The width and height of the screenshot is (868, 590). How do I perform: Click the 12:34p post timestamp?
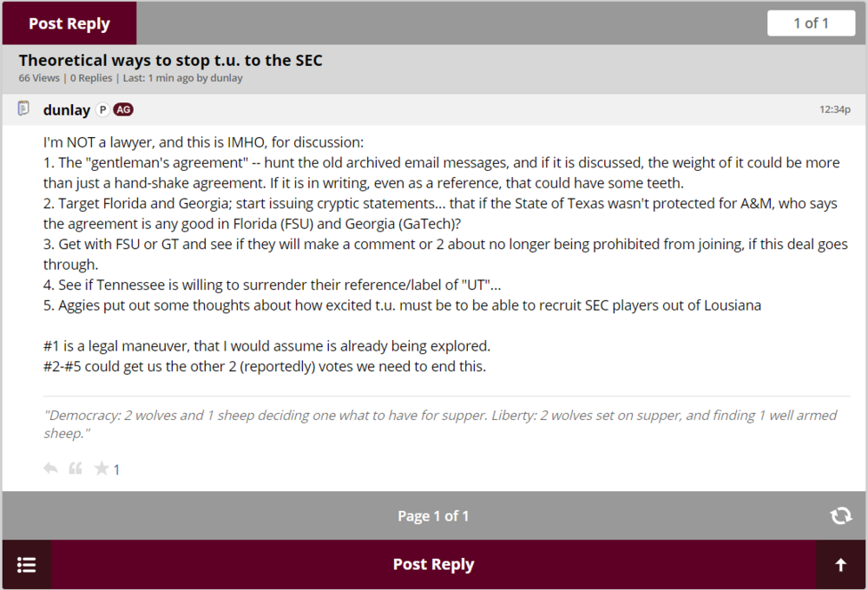[x=834, y=110]
